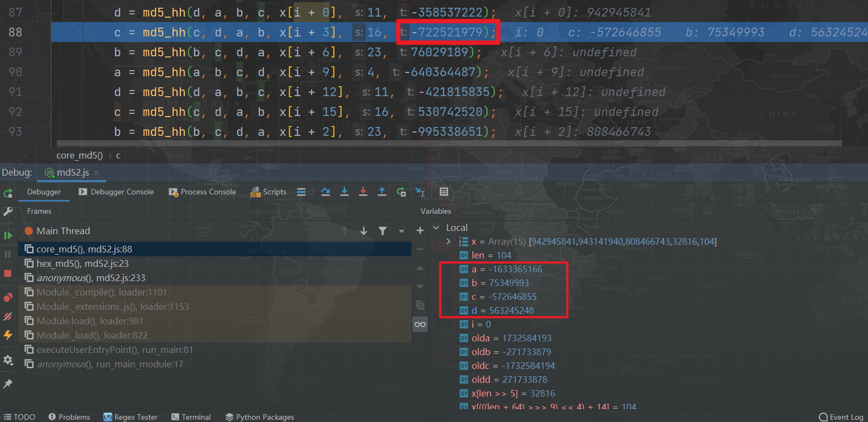Open the Python Packages tool window
Viewport: 868px width, 422px height.
click(x=260, y=417)
